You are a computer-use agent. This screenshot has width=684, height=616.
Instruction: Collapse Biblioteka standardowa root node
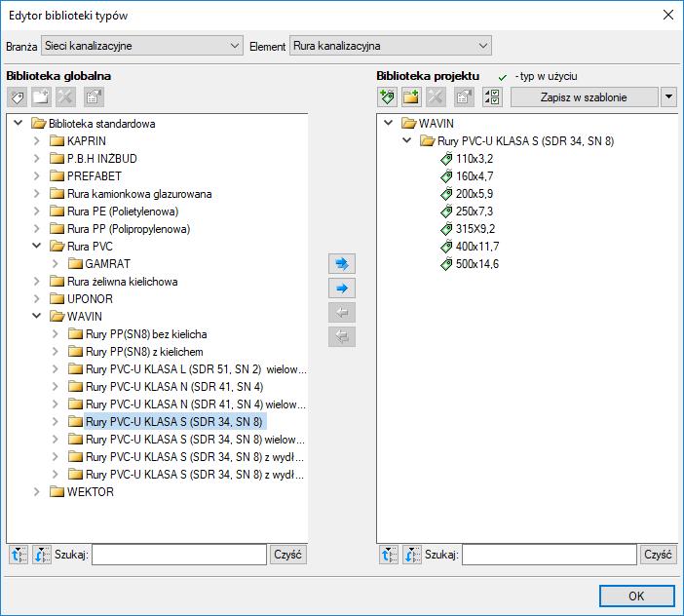point(19,124)
